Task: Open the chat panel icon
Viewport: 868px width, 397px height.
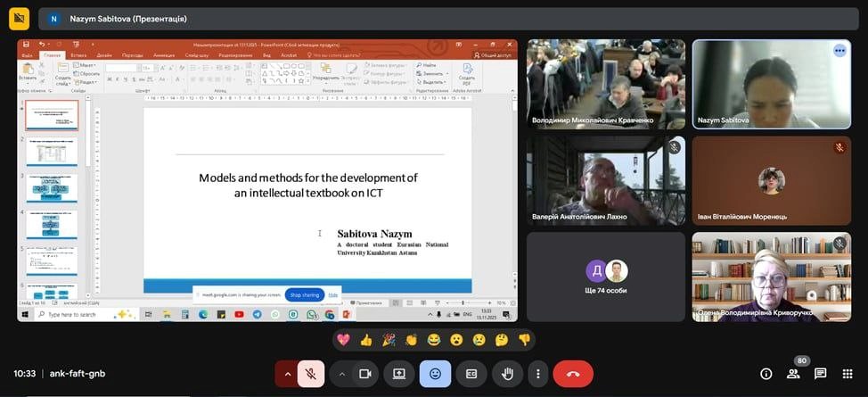Action: pyautogui.click(x=820, y=374)
